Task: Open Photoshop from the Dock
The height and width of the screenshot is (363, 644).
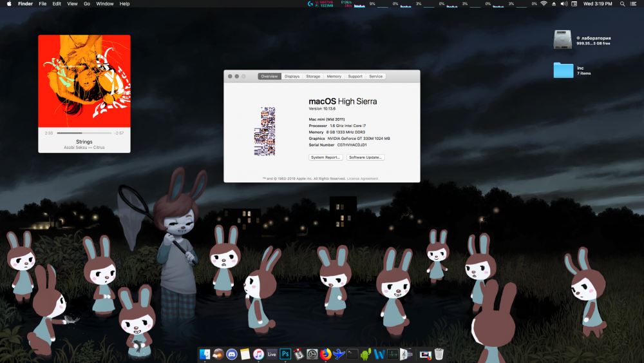Action: pos(285,354)
